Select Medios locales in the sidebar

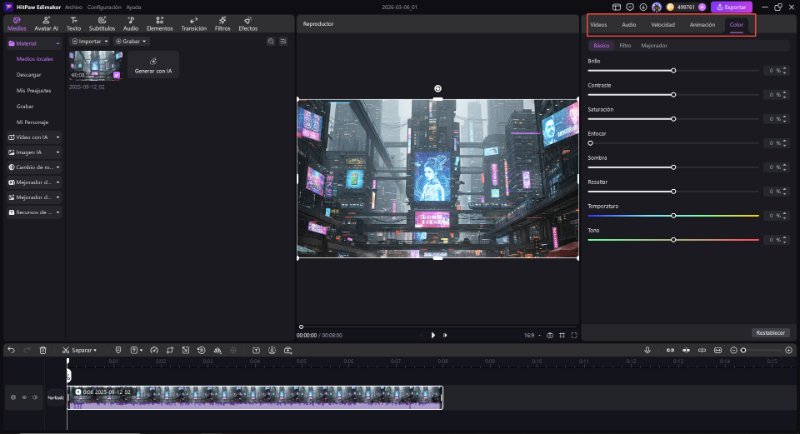pos(35,59)
